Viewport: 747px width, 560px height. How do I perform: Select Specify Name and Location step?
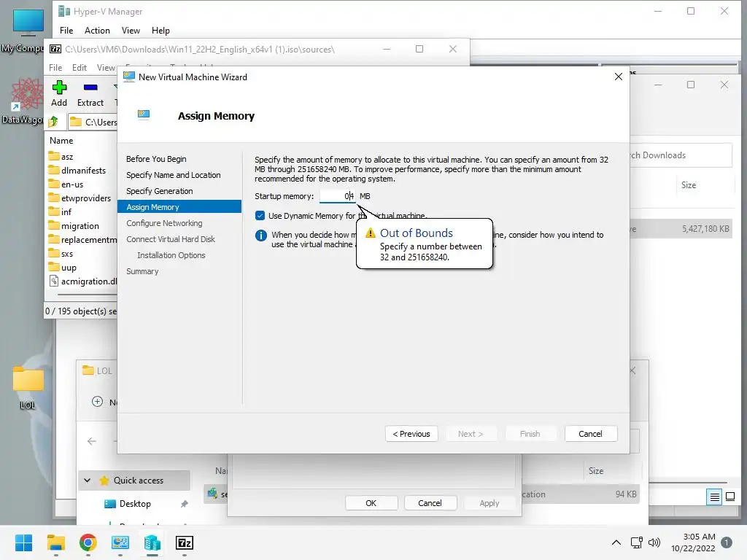(174, 175)
